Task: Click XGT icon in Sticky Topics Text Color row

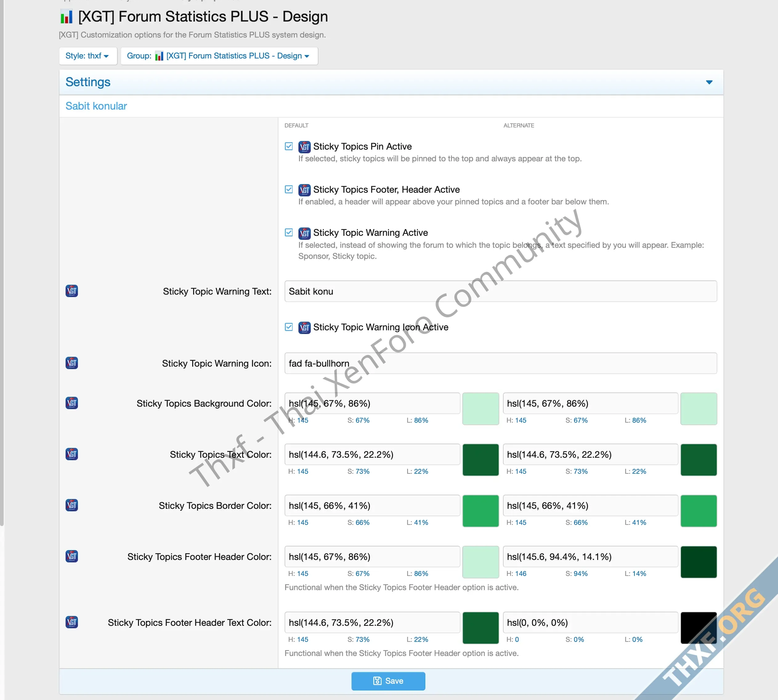Action: 71,454
